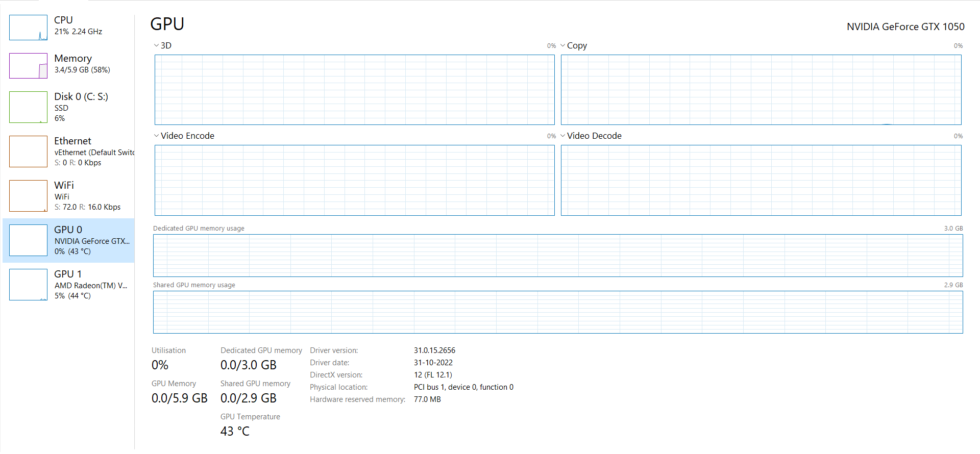Click the AMD Radeon(TM) GPU name text
980x454 pixels.
(x=91, y=286)
